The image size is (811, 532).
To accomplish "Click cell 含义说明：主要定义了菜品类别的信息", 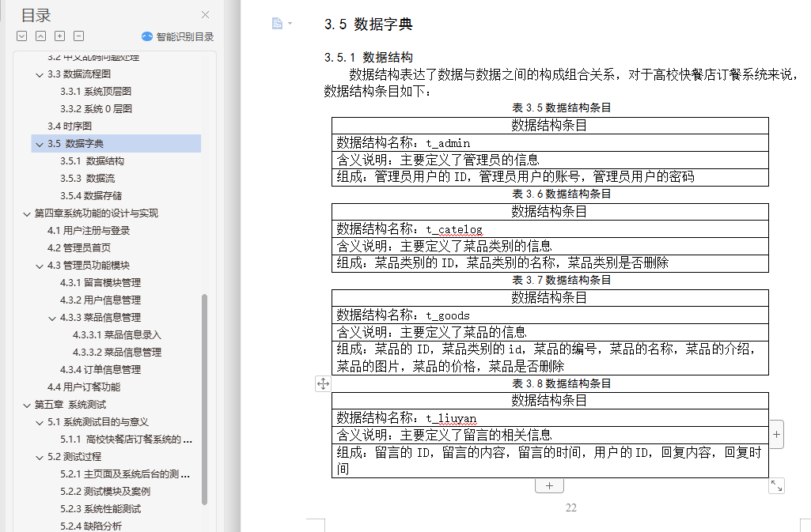I will [550, 246].
